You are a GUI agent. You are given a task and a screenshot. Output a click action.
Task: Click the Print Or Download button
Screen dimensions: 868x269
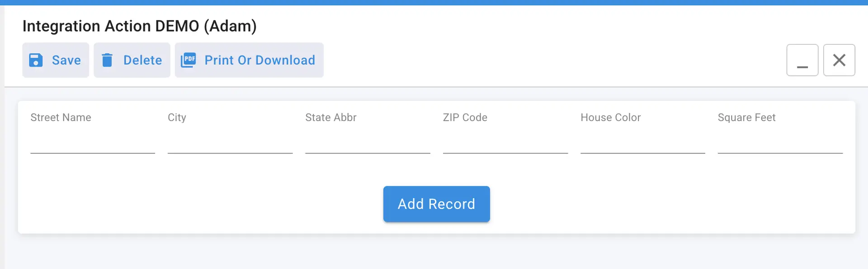coord(249,60)
